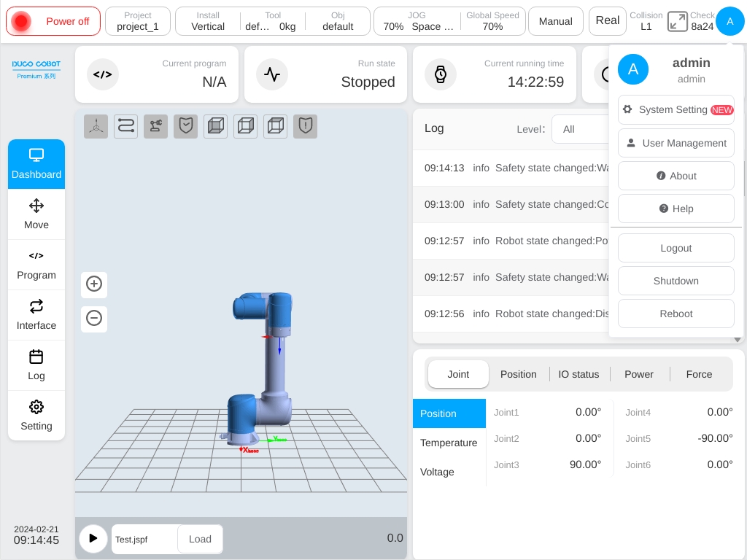
Task: Toggle the Manual mode button
Action: (555, 21)
